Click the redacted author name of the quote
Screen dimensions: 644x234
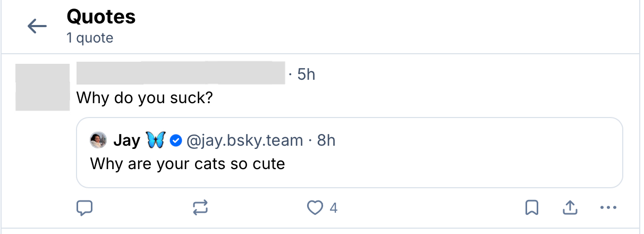point(181,73)
